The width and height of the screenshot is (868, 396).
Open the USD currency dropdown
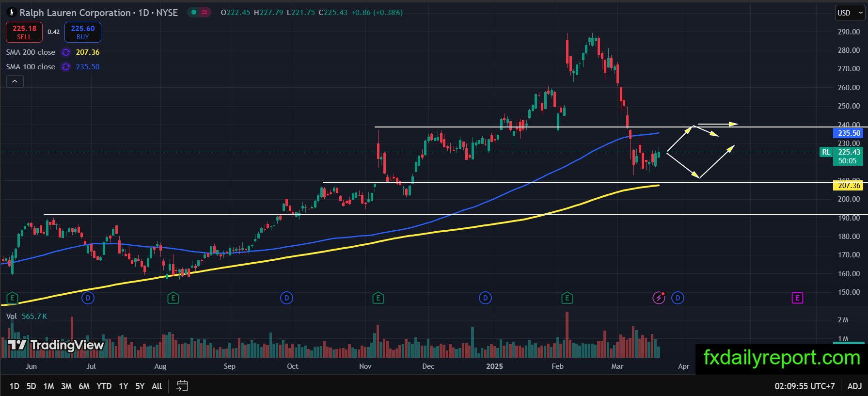[x=851, y=13]
